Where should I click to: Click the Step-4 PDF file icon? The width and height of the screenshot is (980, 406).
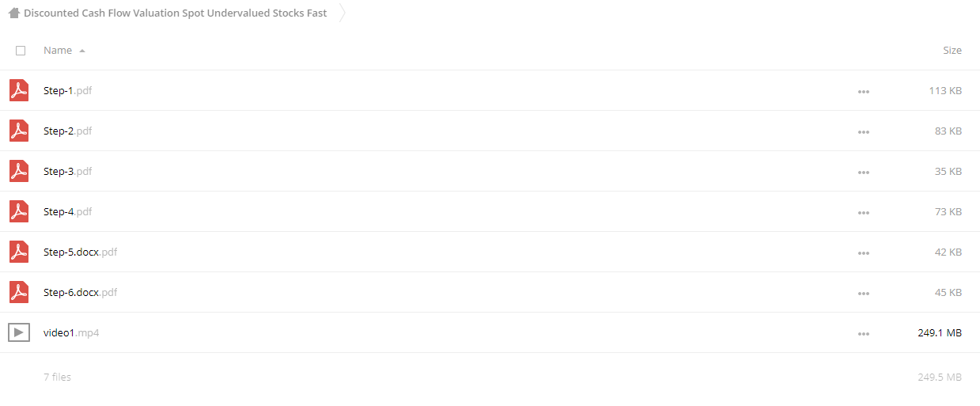19,211
